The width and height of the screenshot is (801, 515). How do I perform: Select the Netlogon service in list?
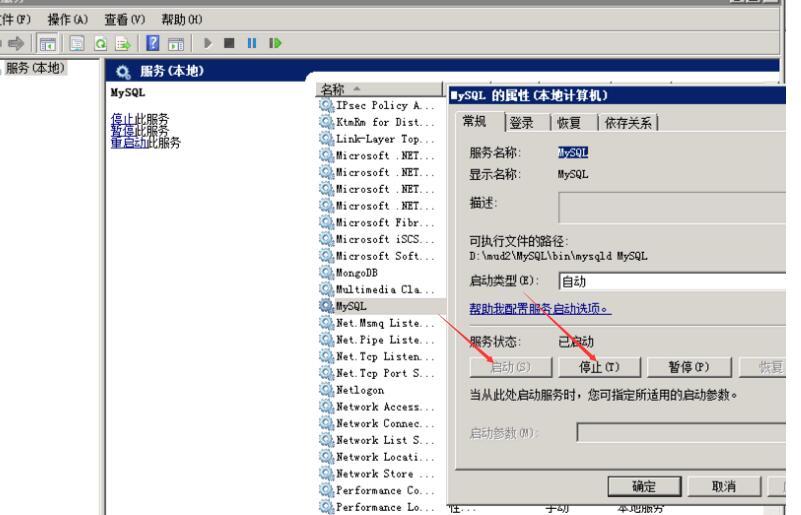tap(360, 391)
